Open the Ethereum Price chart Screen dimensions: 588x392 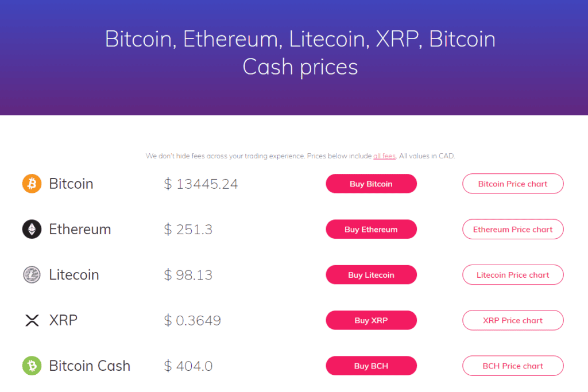coord(513,229)
